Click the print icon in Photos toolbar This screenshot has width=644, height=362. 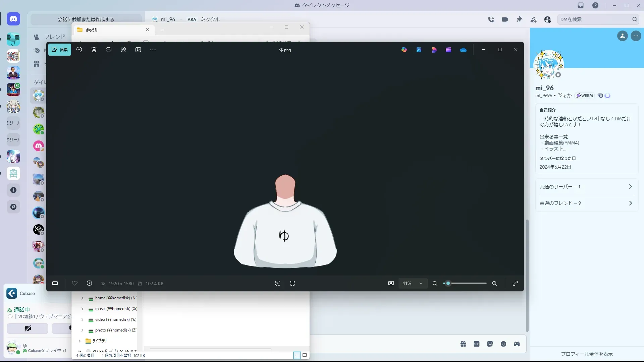coord(109,50)
